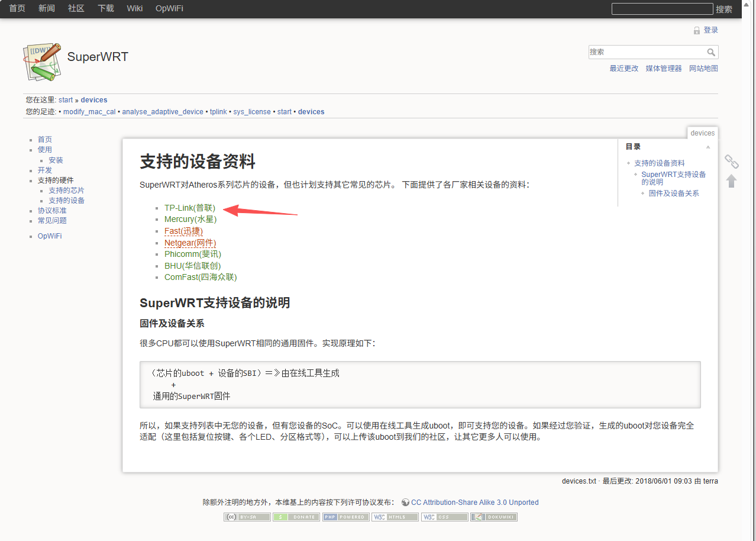Image resolution: width=756 pixels, height=541 pixels.
Task: Jump to 固件及设备关系 from the 目录 box
Action: point(674,194)
